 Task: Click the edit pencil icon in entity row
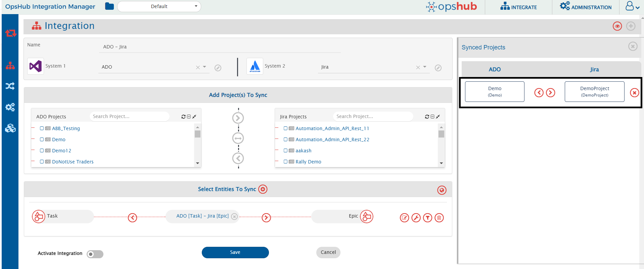pos(405,218)
